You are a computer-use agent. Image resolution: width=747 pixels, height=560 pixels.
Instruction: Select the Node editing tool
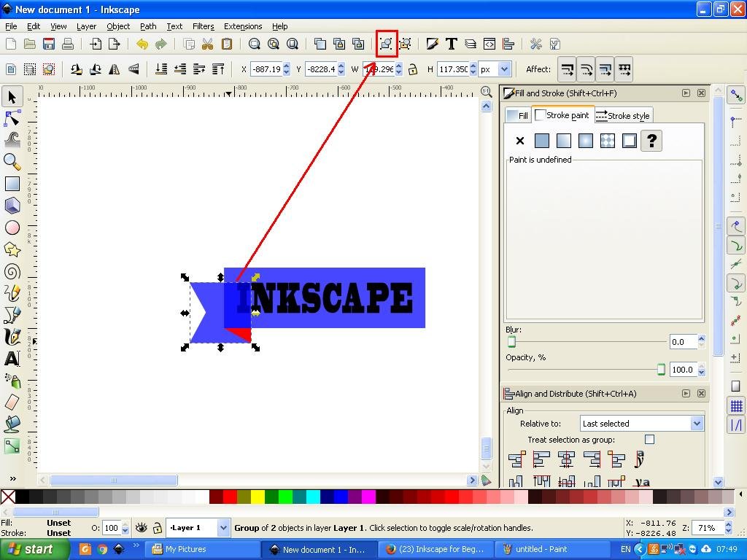click(x=12, y=118)
